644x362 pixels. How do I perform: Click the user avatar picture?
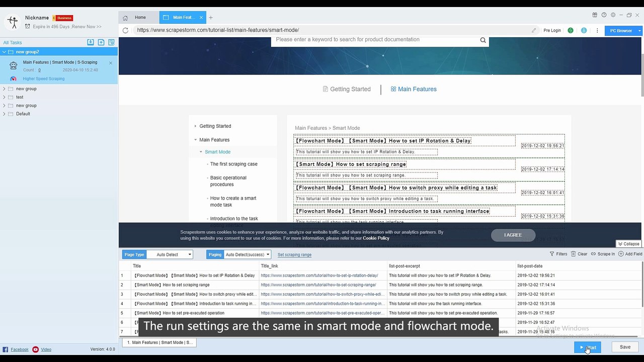point(12,22)
